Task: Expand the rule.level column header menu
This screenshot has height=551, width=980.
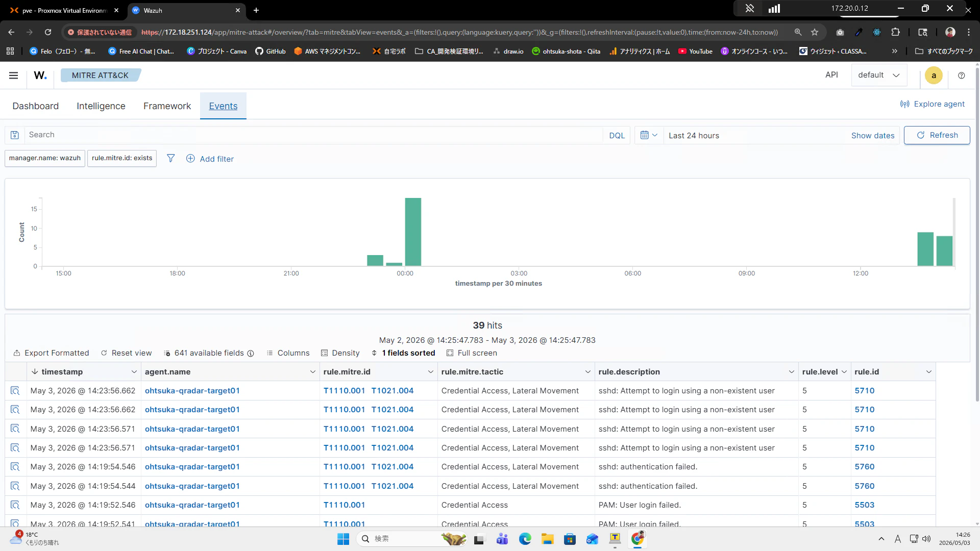Action: coord(844,372)
